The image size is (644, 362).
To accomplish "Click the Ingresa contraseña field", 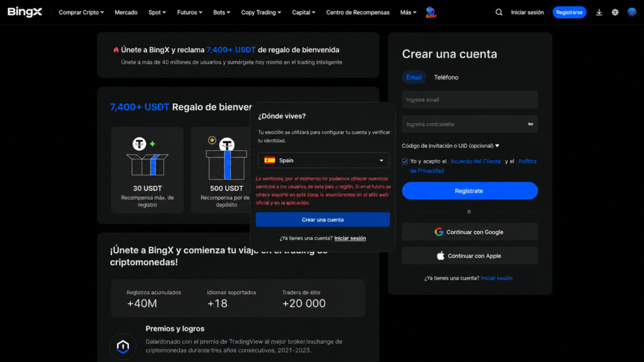I will 469,124.
